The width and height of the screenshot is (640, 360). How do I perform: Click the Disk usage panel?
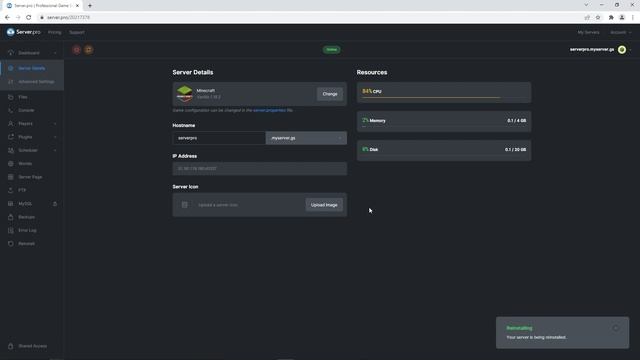pyautogui.click(x=444, y=150)
